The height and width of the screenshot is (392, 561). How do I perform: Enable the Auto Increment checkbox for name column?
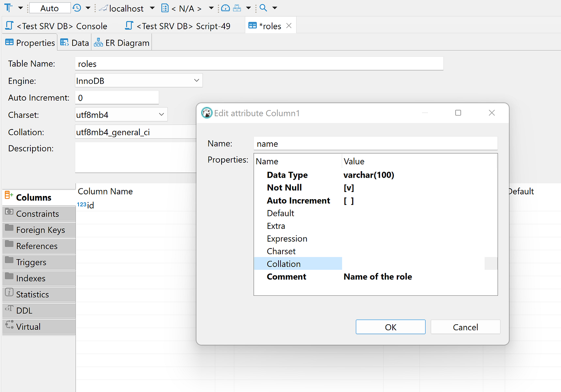pyautogui.click(x=348, y=200)
